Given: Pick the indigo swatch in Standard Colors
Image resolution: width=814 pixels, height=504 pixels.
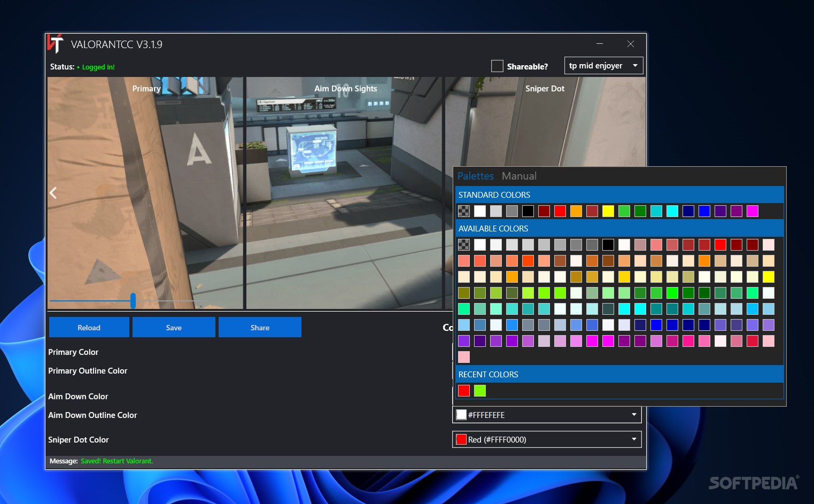Looking at the screenshot, I should pos(720,211).
